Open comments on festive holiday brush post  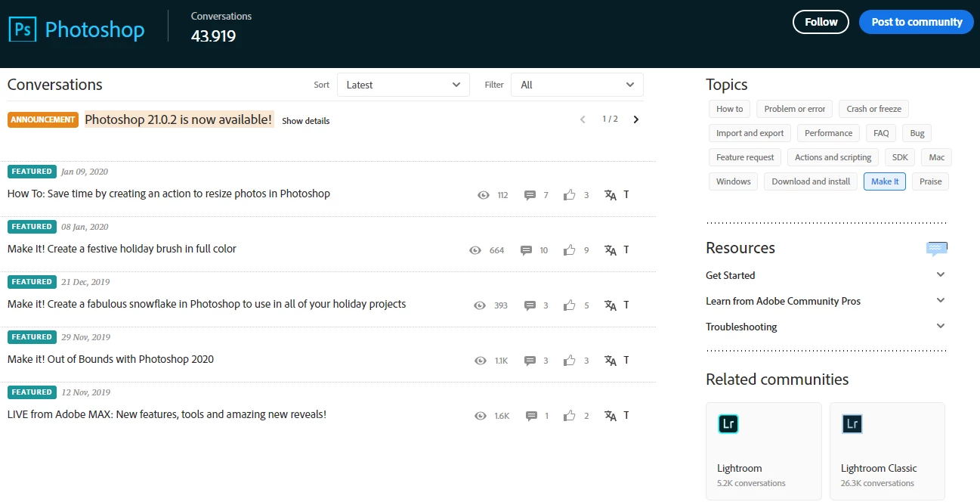(x=526, y=250)
